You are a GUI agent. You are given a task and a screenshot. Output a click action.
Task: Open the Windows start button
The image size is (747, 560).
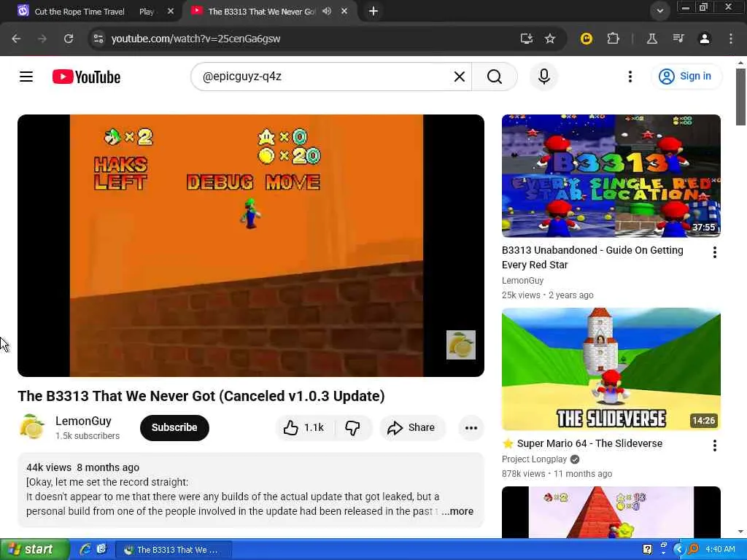tap(34, 549)
